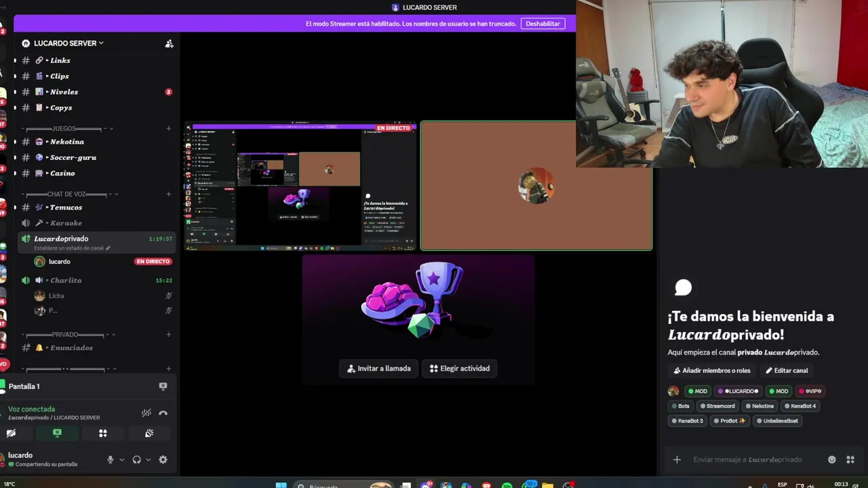Image resolution: width=868 pixels, height=488 pixels.
Task: Open the Windows Start menu
Action: point(281,485)
